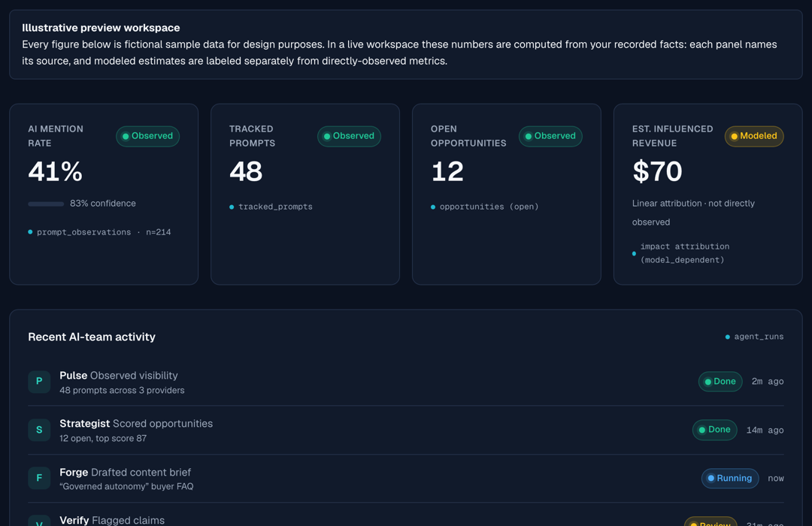
Task: Click the 48 prompts across 3 providers detail
Action: click(x=122, y=390)
